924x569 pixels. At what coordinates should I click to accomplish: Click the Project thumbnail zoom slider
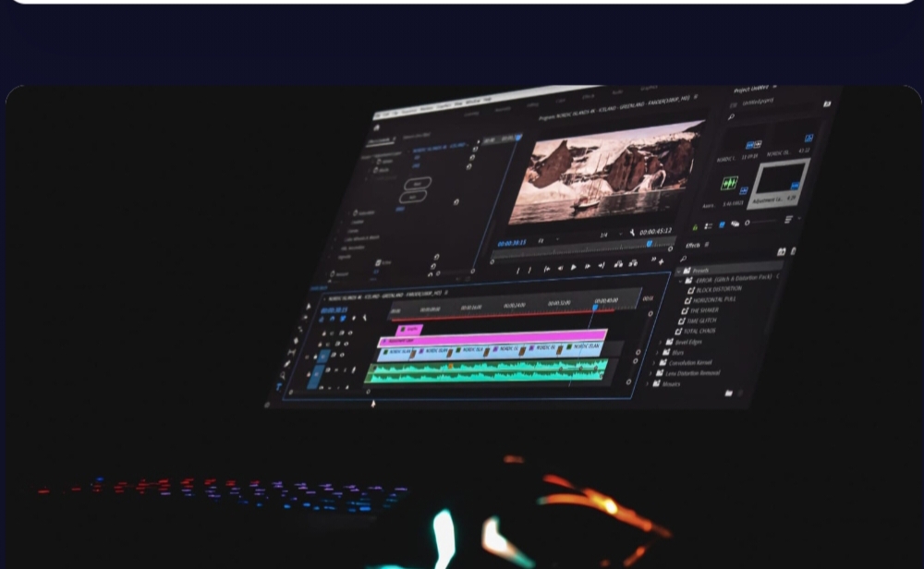[760, 222]
